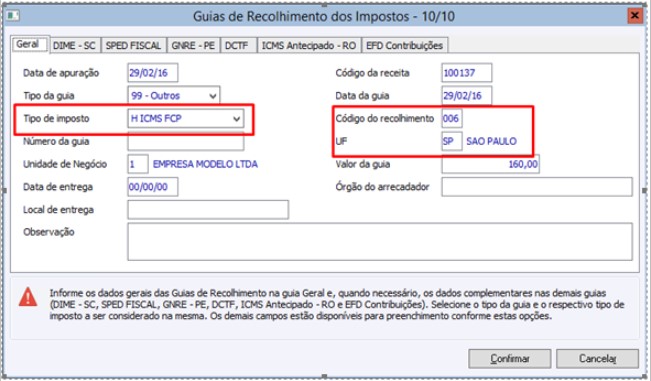The width and height of the screenshot is (651, 381).
Task: Click the Cancelar button
Action: point(597,358)
